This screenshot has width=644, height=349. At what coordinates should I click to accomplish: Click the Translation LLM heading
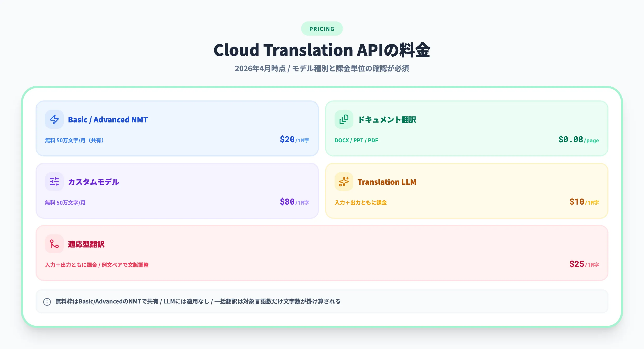(387, 182)
